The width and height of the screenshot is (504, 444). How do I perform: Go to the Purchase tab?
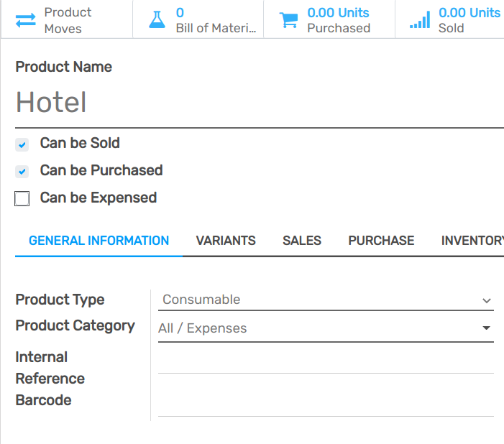pos(381,241)
